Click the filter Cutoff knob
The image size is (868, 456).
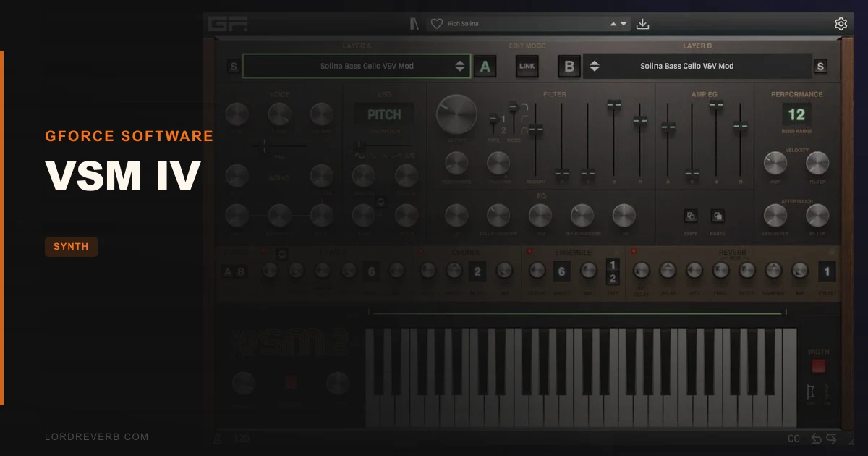point(456,114)
